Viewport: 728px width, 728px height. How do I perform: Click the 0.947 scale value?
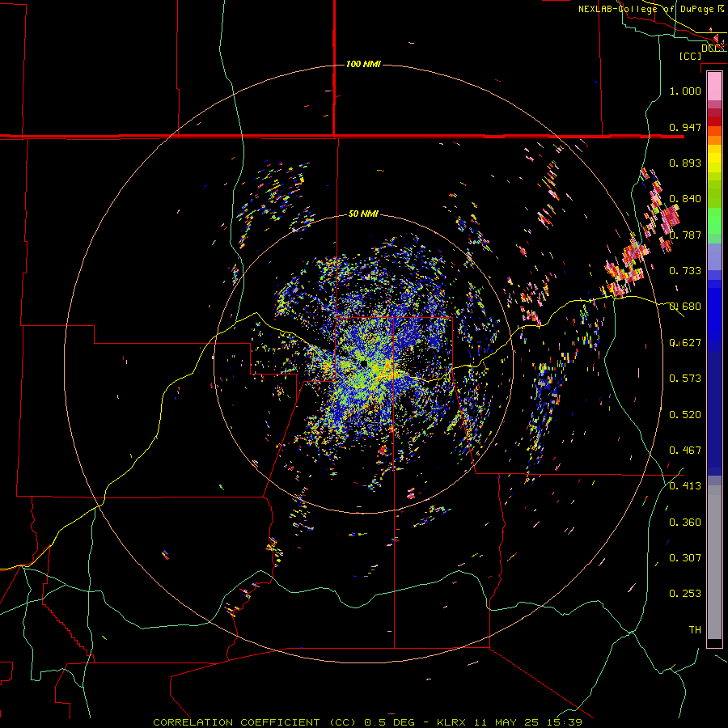pos(685,127)
